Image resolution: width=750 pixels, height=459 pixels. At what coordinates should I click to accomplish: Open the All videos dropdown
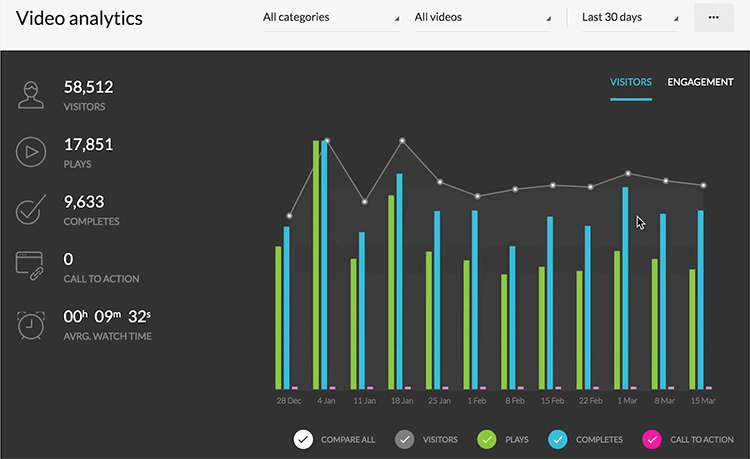[483, 18]
